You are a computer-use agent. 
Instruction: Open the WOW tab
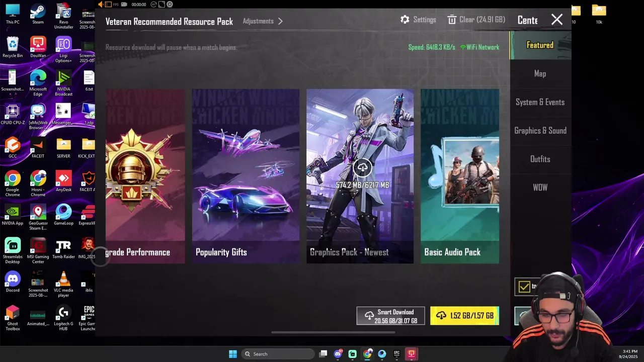[x=540, y=188]
